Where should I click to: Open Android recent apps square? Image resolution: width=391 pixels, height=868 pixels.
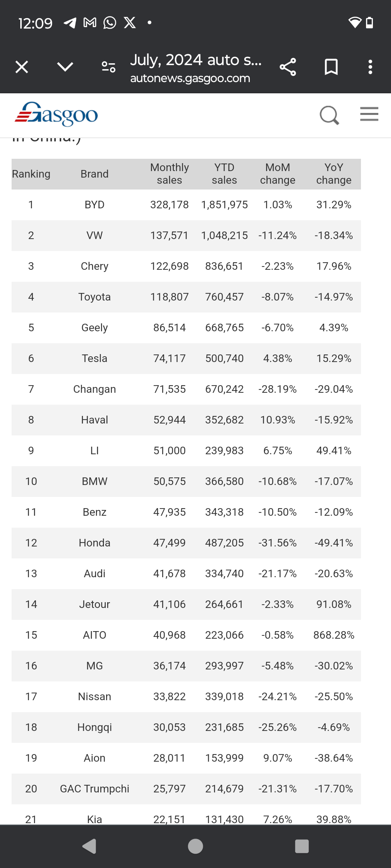pyautogui.click(x=302, y=846)
